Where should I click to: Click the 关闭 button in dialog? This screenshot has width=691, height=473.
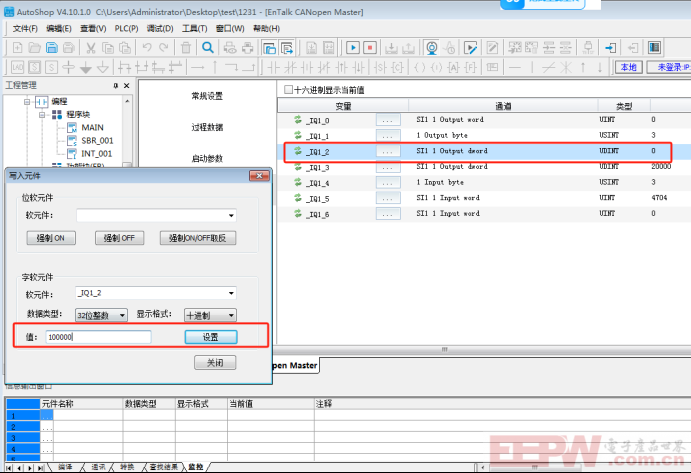click(x=215, y=363)
